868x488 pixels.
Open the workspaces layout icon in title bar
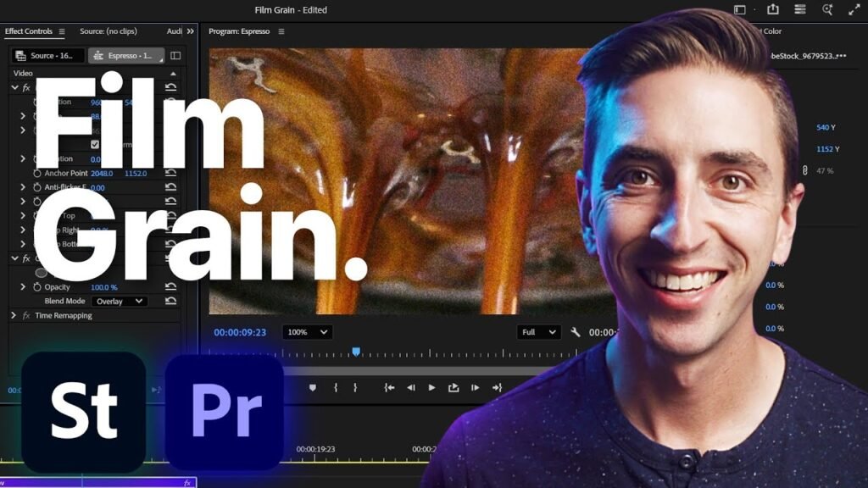coord(739,9)
